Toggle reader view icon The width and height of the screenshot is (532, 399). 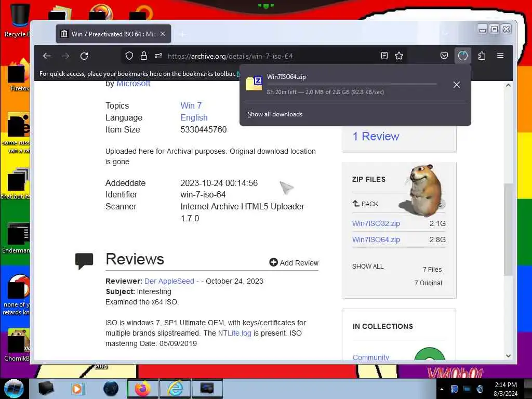tap(384, 56)
